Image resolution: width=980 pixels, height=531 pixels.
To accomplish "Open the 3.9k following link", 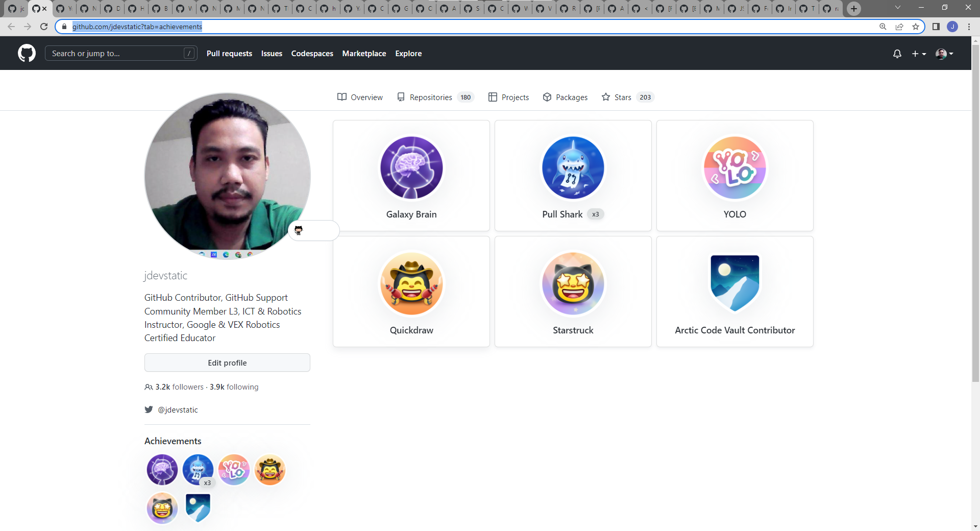I will [x=234, y=387].
